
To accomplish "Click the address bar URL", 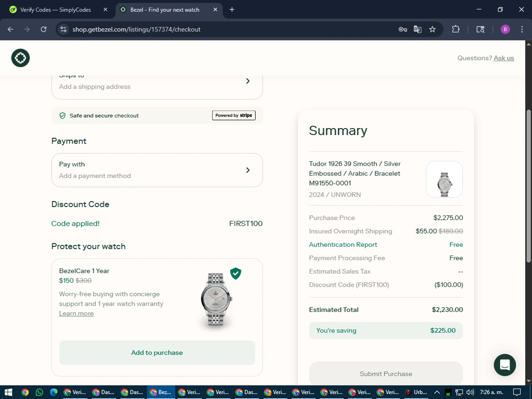I will coord(136,29).
